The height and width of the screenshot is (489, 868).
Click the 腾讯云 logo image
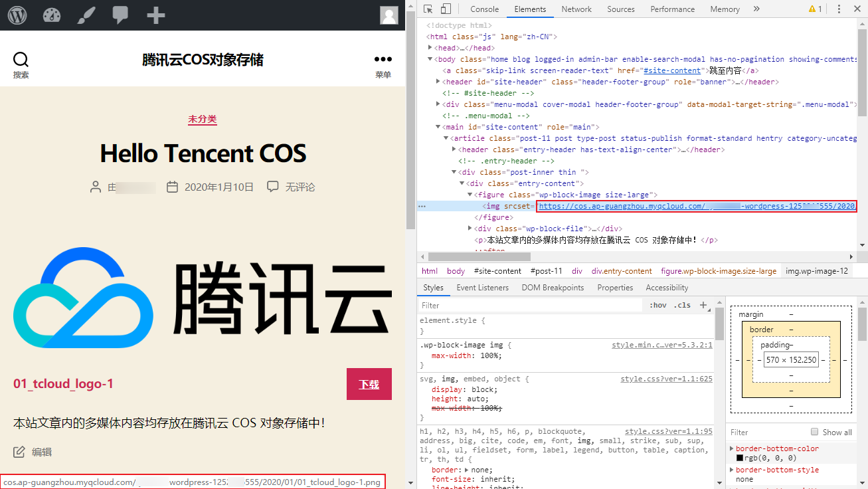[203, 297]
